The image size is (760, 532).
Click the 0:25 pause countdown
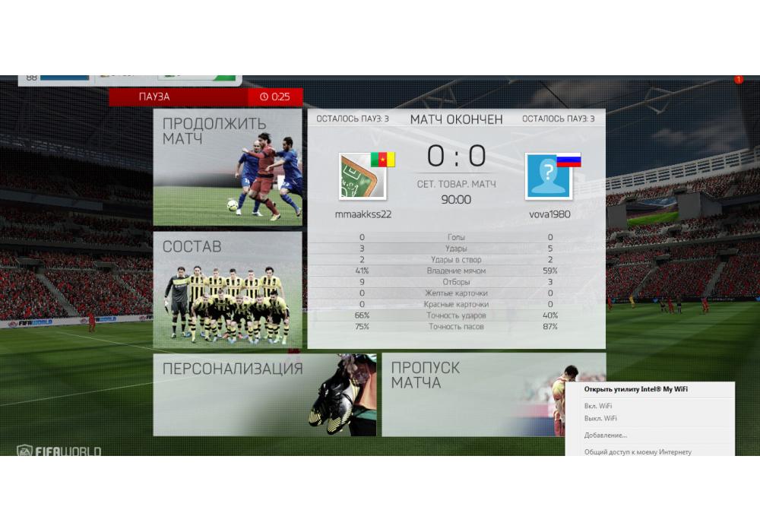pyautogui.click(x=280, y=97)
